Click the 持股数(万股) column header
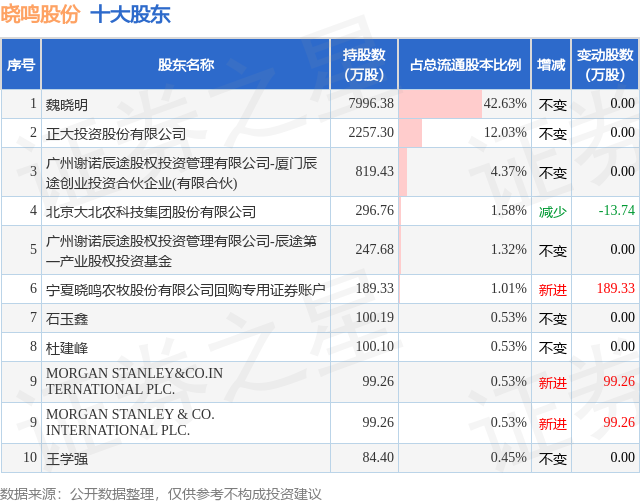The height and width of the screenshot is (503, 640). click(x=364, y=65)
